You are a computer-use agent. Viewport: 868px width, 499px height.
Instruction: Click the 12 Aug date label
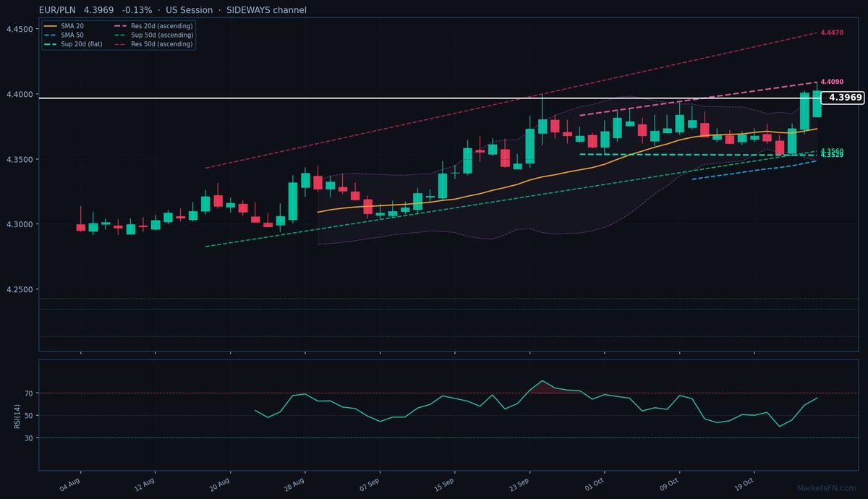145,484
